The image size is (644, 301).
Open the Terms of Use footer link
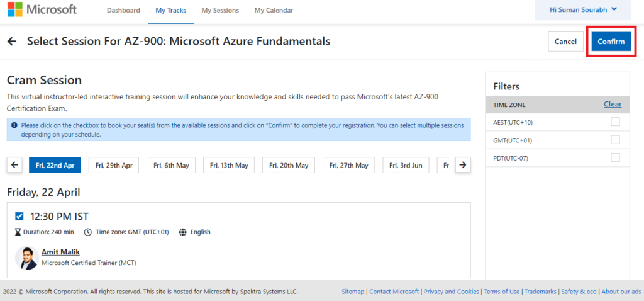coord(501,292)
